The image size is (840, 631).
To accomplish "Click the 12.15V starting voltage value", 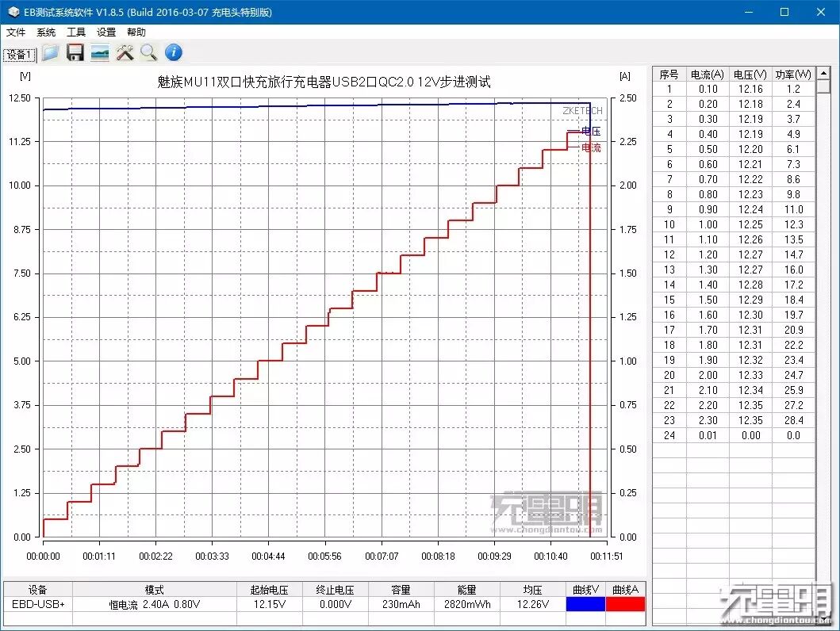I will [270, 604].
